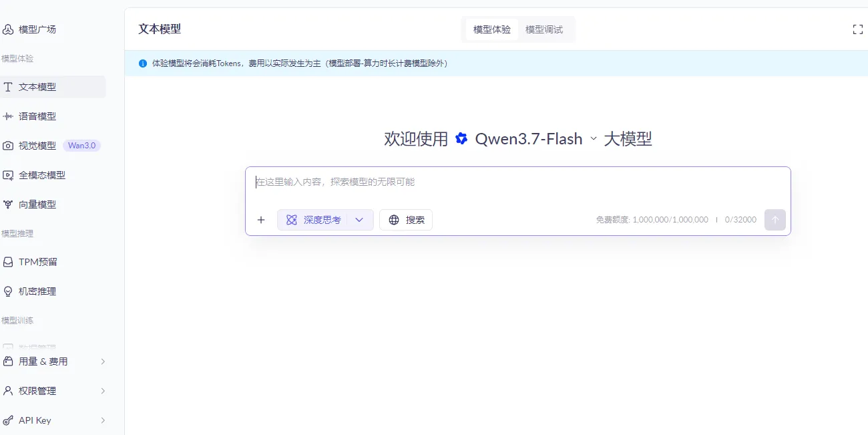Enter fullscreen with top-right icon
Screen dimensions: 868x435
(x=858, y=29)
